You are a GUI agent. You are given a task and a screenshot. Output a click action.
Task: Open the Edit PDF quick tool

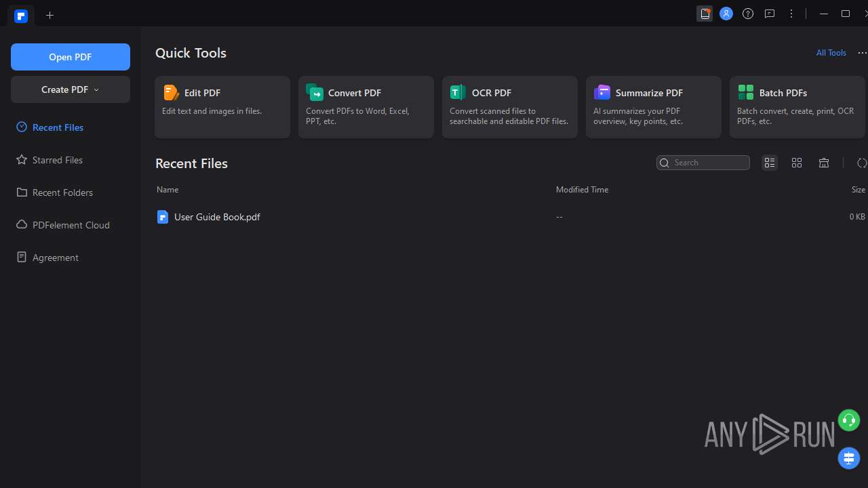[x=222, y=107]
